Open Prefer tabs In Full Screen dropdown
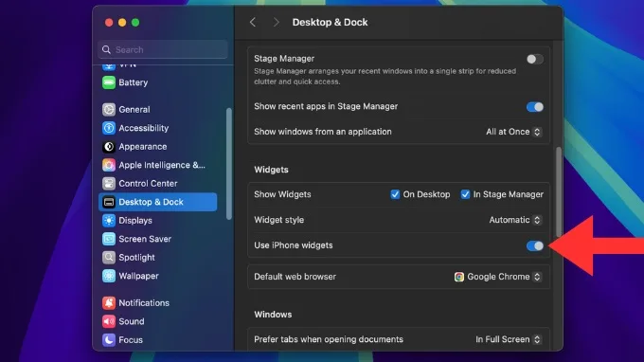This screenshot has width=644, height=362. tap(509, 340)
